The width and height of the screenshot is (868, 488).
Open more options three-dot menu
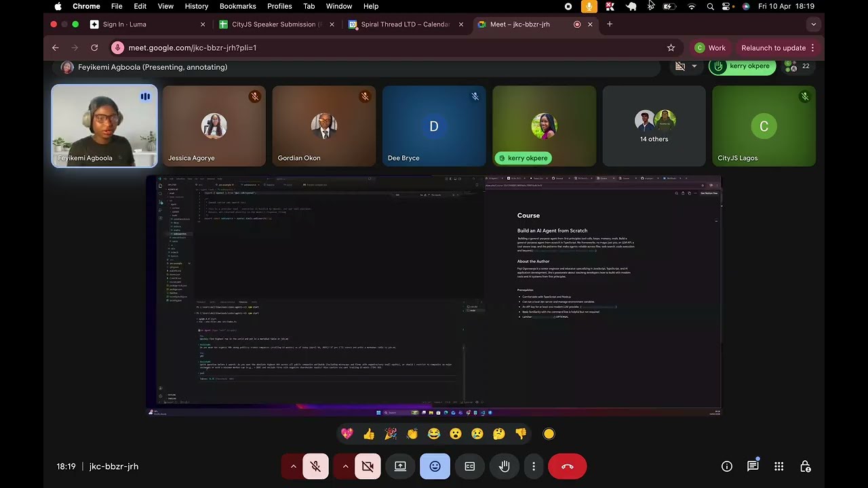pyautogui.click(x=534, y=466)
